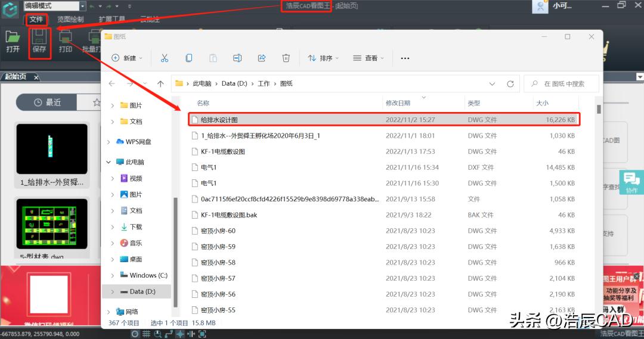
Task: Open the three-dots more options menu
Action: 405,58
